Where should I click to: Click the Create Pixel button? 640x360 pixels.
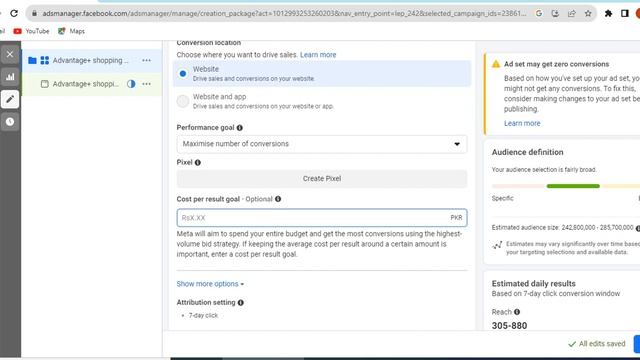tap(322, 179)
